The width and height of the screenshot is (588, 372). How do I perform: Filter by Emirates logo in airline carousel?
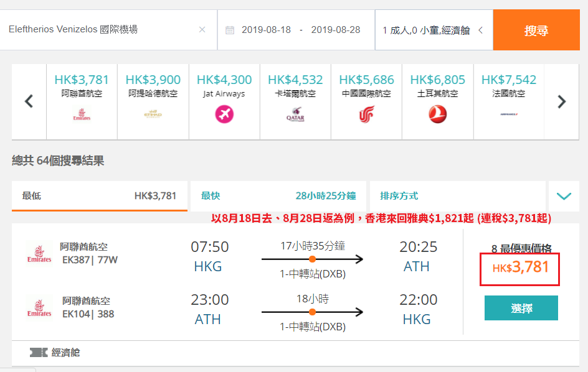82,114
